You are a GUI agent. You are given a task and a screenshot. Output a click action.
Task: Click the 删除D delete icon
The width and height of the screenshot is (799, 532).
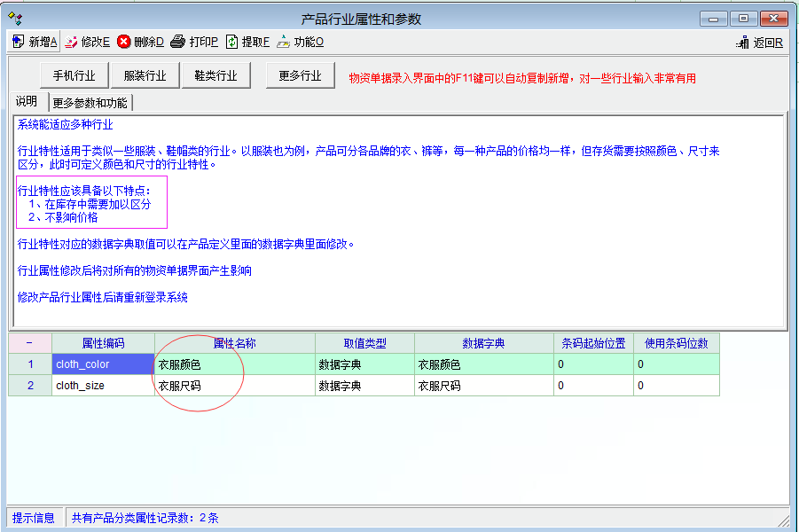coord(124,42)
